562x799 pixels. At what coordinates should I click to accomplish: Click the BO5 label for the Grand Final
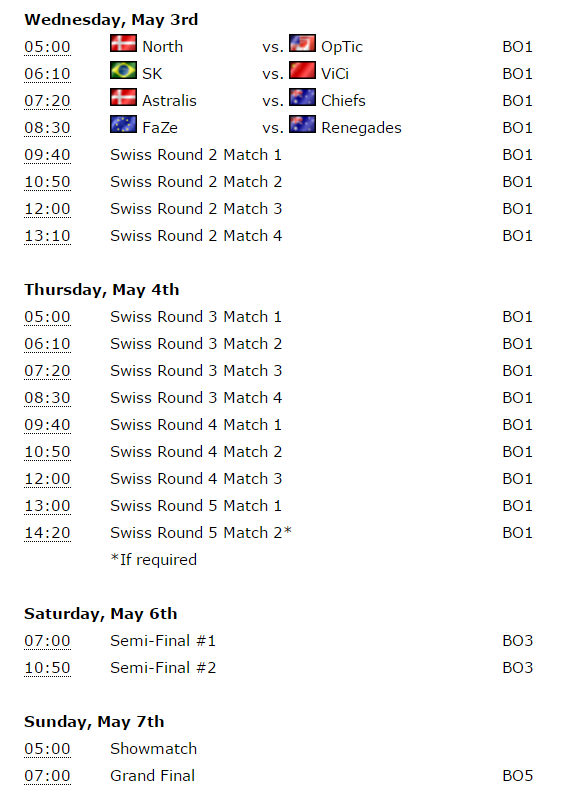518,776
